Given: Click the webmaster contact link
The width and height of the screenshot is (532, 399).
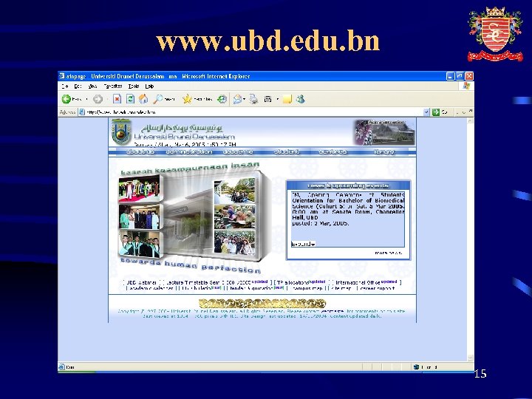Looking at the screenshot, I should point(332,311).
